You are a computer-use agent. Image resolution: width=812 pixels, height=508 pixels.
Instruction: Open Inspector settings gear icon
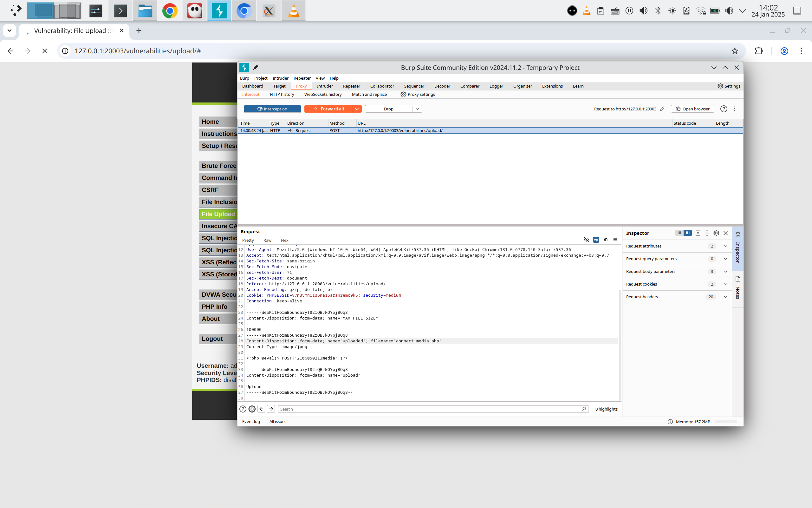coord(716,233)
